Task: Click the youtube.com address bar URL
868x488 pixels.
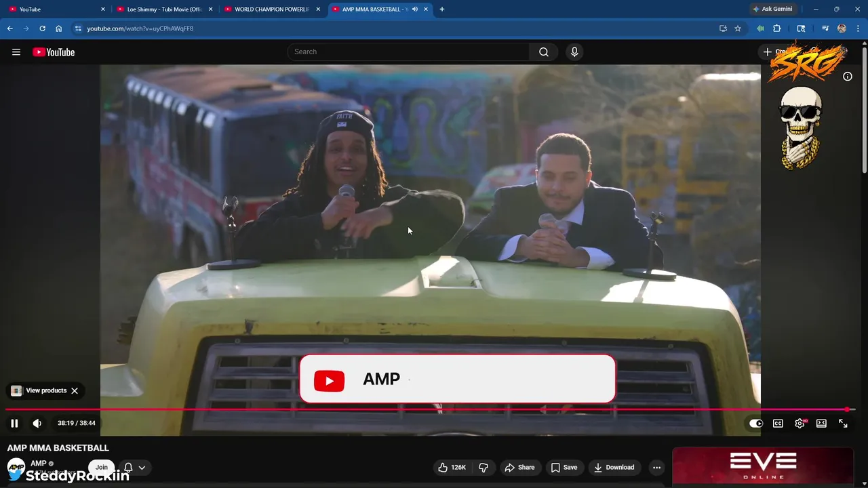Action: (140, 28)
